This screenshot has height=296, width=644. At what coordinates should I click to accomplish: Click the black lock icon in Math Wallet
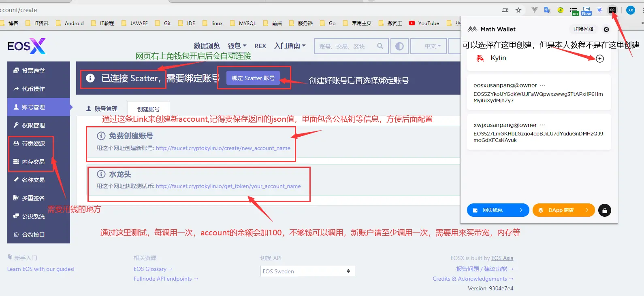pos(605,210)
